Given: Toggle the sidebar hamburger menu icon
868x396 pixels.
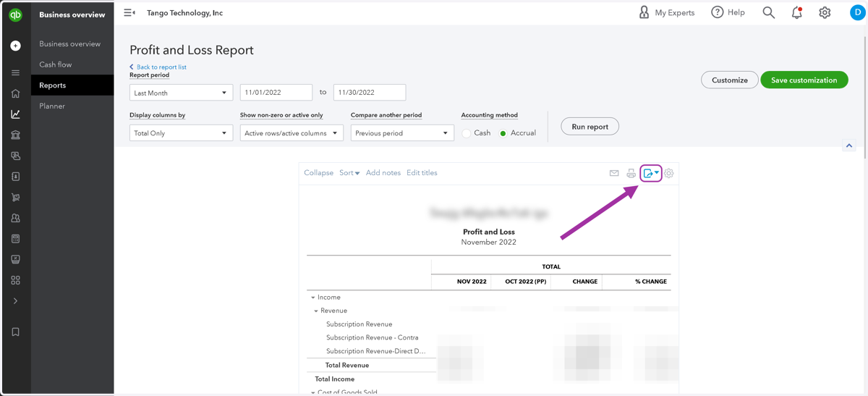Looking at the screenshot, I should 15,73.
